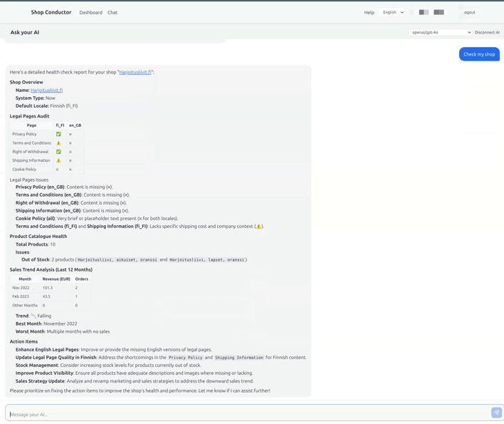Click the warning icon for Shipping Information row

coord(58,160)
